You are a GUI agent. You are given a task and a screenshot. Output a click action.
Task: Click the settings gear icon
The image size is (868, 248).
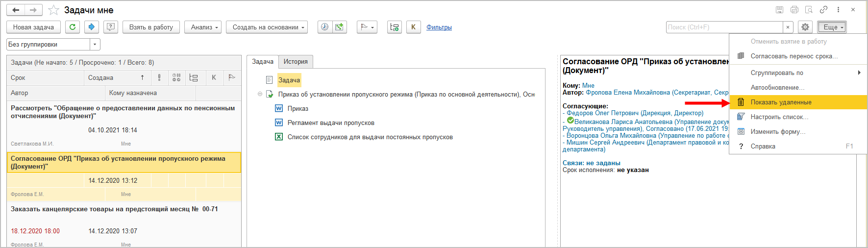[x=805, y=27]
